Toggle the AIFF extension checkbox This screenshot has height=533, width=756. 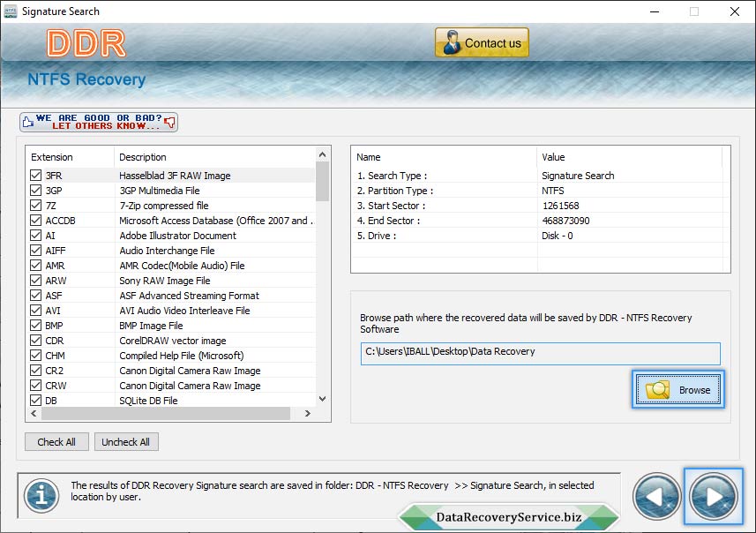pos(35,250)
